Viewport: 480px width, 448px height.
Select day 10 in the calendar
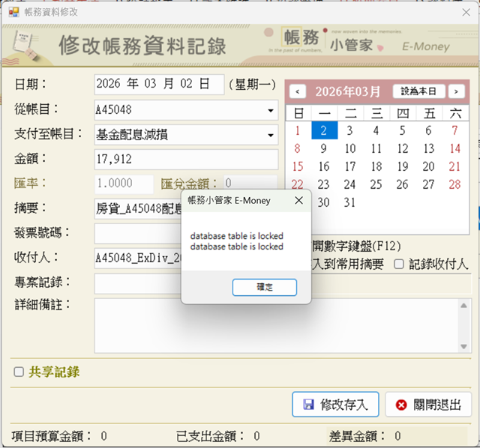[x=350, y=148]
